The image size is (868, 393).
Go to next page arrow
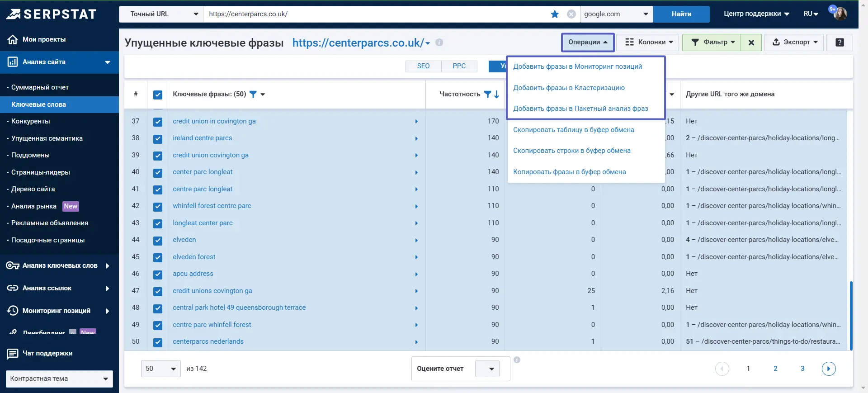pyautogui.click(x=829, y=369)
